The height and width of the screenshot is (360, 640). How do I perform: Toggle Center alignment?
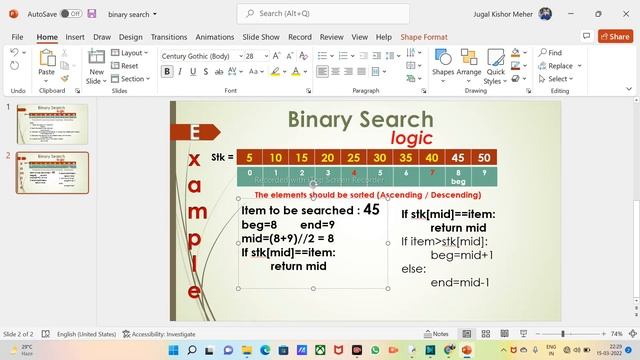click(336, 72)
